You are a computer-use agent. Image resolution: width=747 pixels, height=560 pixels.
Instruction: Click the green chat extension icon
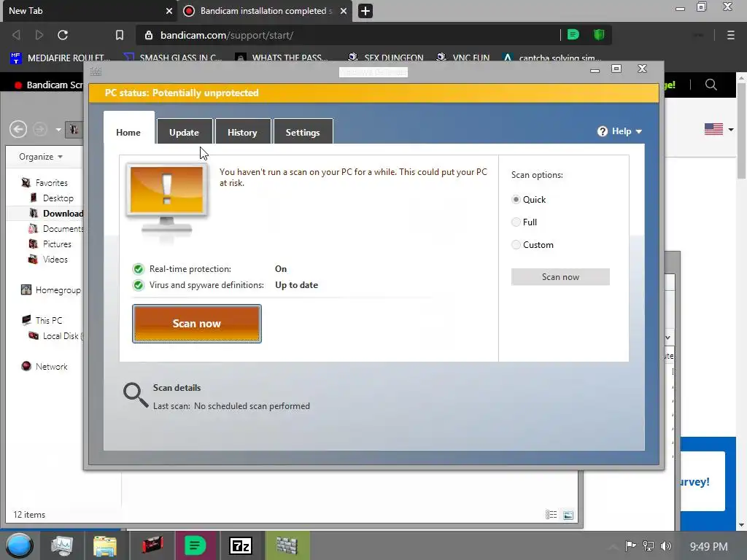[x=573, y=35]
